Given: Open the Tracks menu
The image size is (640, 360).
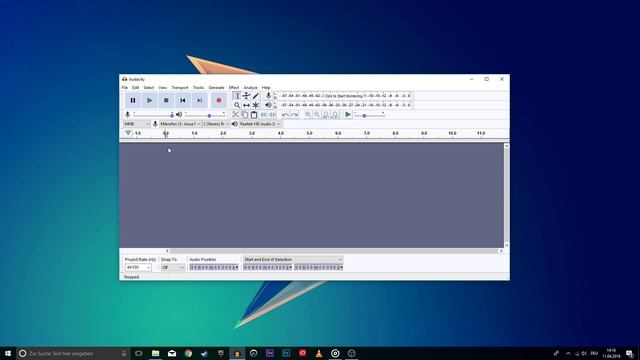Looking at the screenshot, I should [x=198, y=87].
